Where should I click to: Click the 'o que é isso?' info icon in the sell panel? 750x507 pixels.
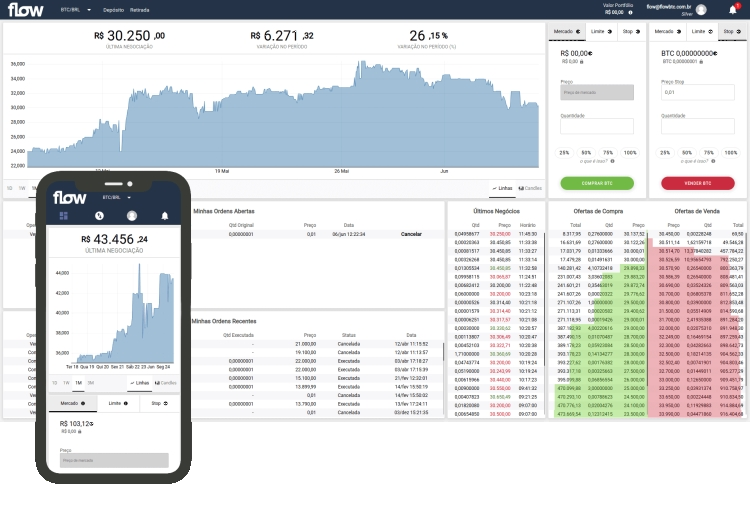714,161
